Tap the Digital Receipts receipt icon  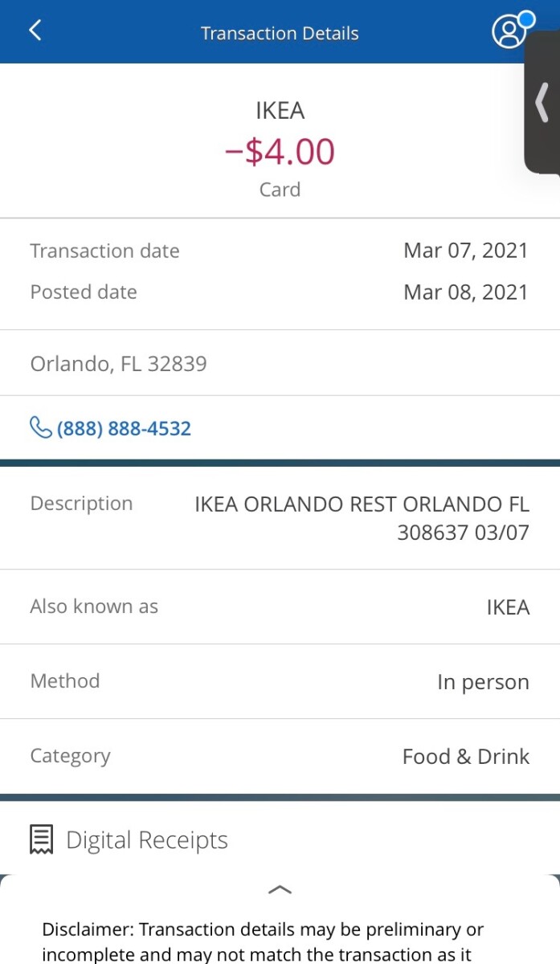tap(41, 839)
